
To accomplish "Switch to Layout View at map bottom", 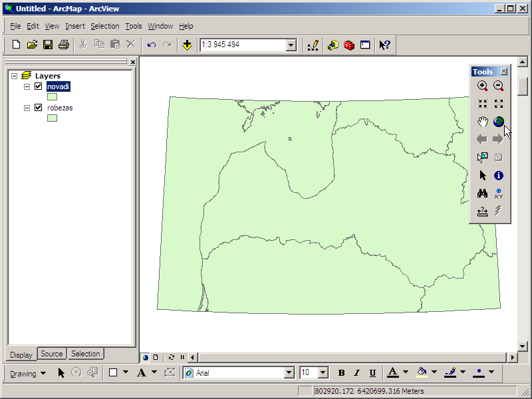I will click(156, 357).
